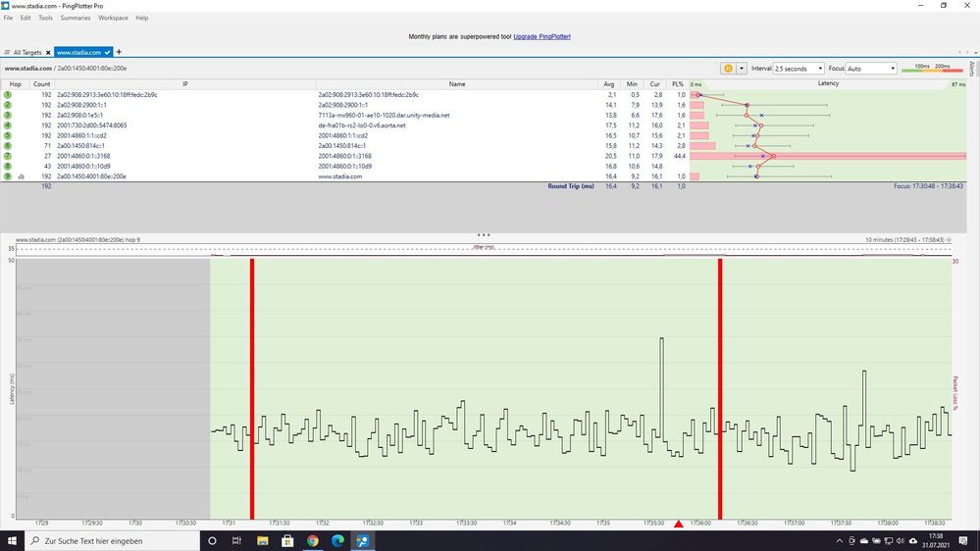Select hop 1 green circle icon

[x=8, y=95]
